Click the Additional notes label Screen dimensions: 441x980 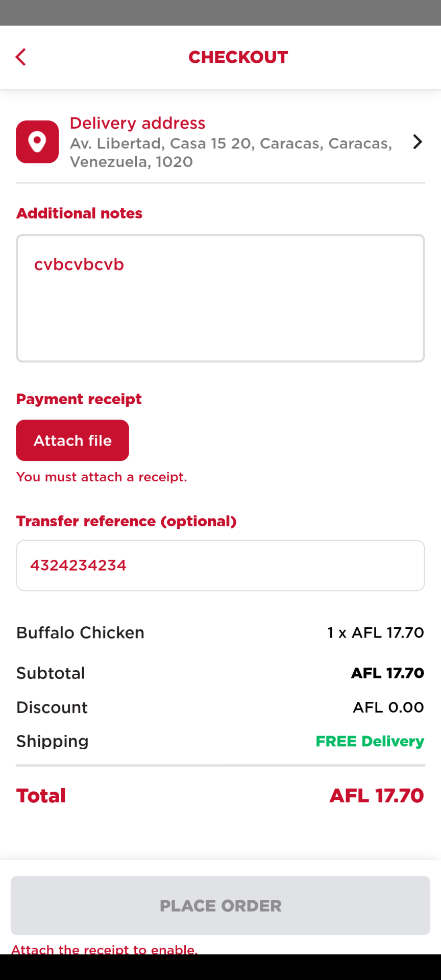coord(79,213)
